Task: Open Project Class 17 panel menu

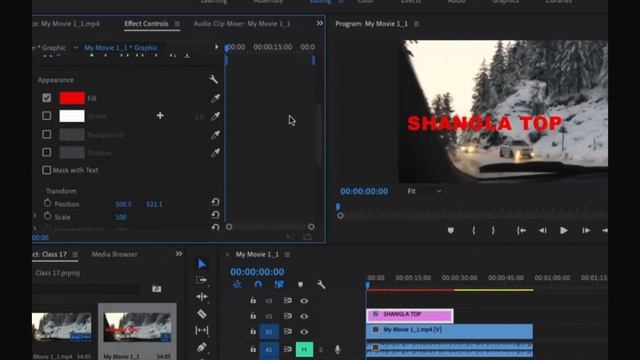Action: click(x=75, y=255)
